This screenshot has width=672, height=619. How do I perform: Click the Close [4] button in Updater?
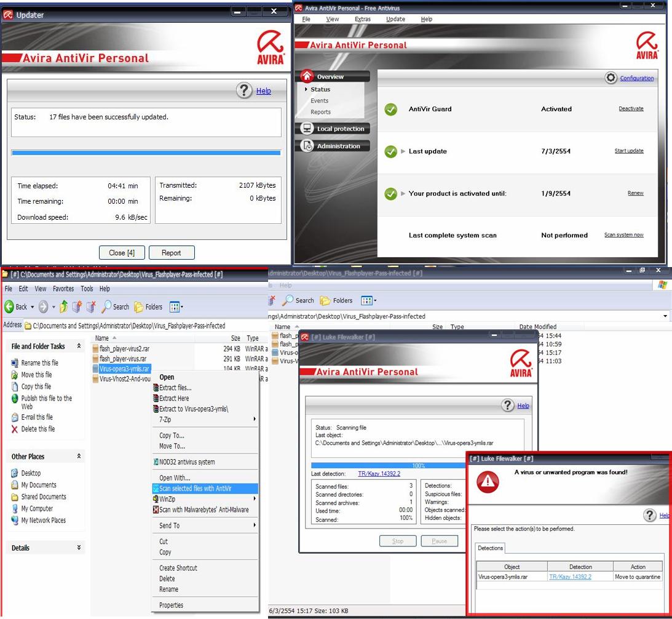122,253
